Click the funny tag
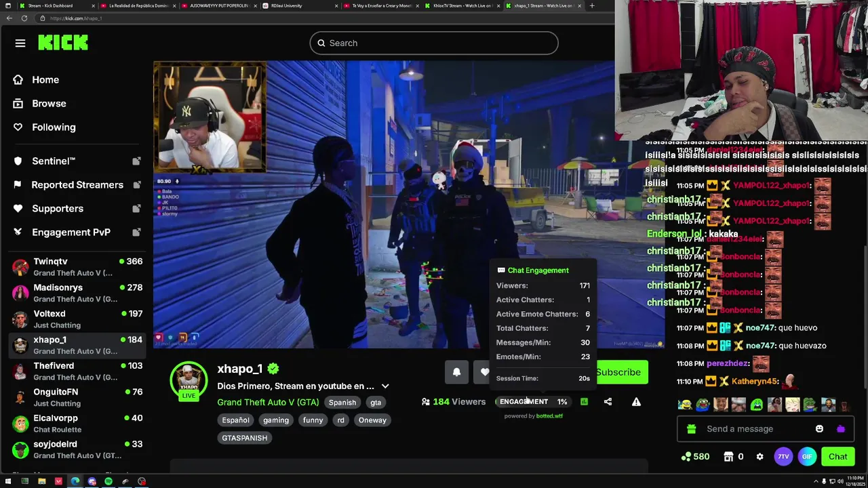The width and height of the screenshot is (868, 488). point(313,420)
